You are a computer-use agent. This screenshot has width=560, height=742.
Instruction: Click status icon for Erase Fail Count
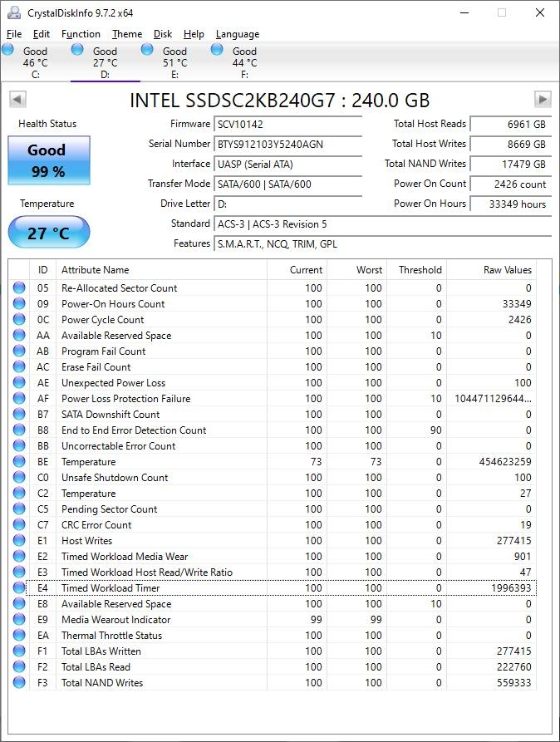19,366
